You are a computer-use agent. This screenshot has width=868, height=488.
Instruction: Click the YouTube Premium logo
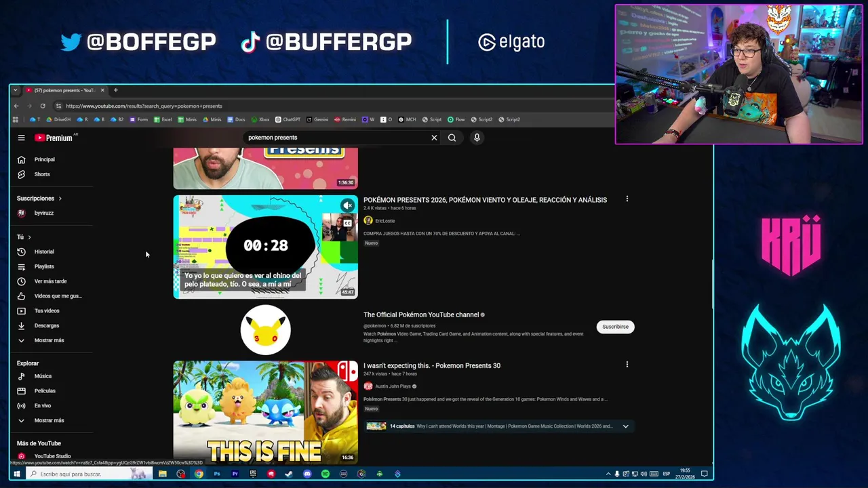pyautogui.click(x=54, y=138)
